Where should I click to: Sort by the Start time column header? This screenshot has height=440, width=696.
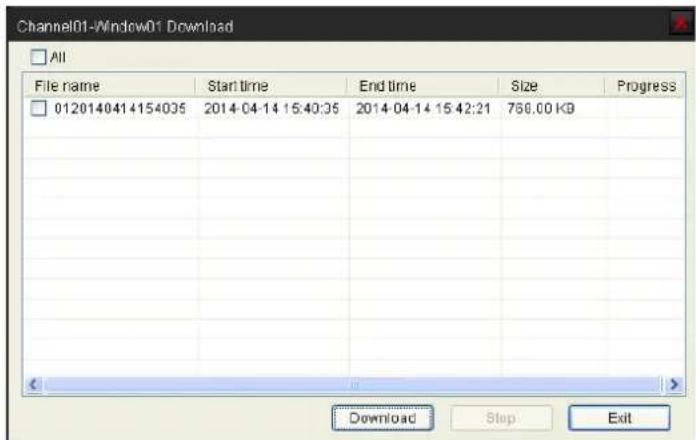(271, 86)
